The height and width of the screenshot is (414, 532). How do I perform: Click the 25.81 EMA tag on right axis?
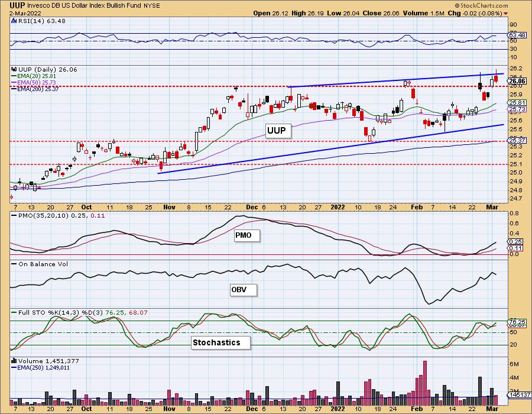tap(517, 102)
